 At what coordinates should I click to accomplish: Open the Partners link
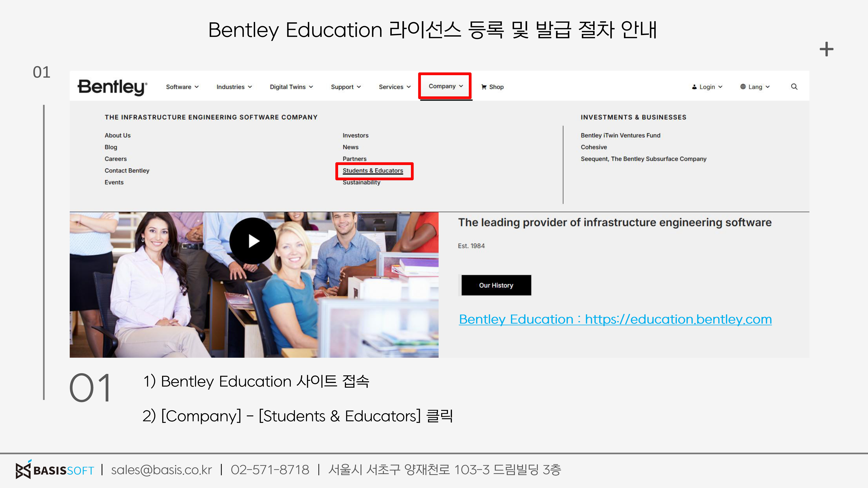click(354, 159)
